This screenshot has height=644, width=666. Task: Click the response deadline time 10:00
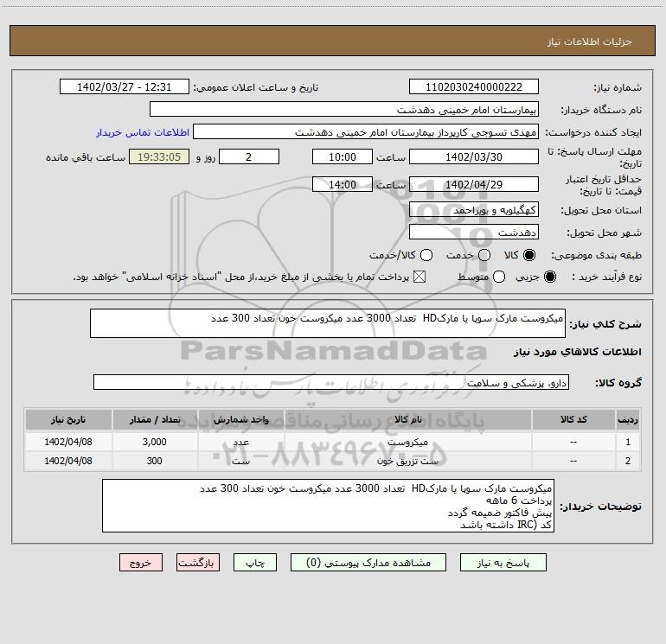pyautogui.click(x=343, y=156)
